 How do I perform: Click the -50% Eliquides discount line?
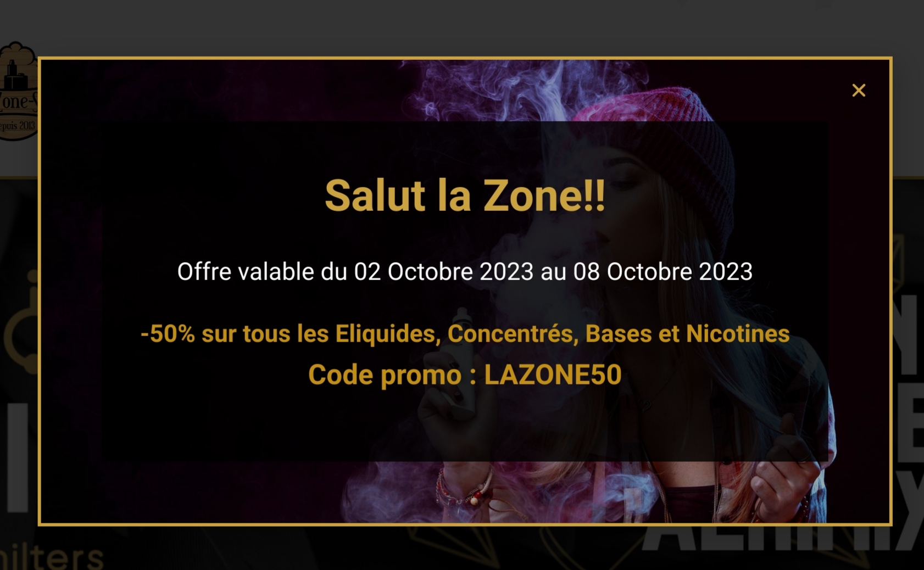465,334
